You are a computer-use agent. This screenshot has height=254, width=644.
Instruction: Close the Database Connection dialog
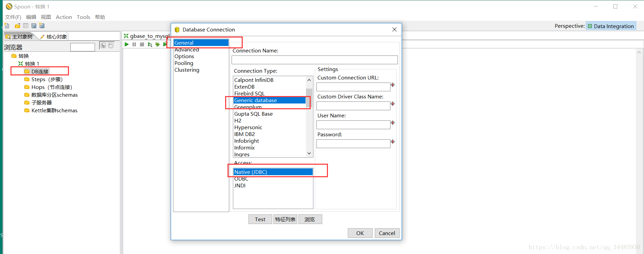[395, 29]
